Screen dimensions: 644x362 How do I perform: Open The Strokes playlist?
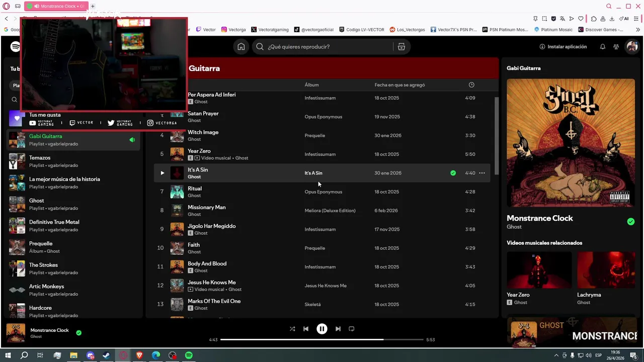(73, 268)
